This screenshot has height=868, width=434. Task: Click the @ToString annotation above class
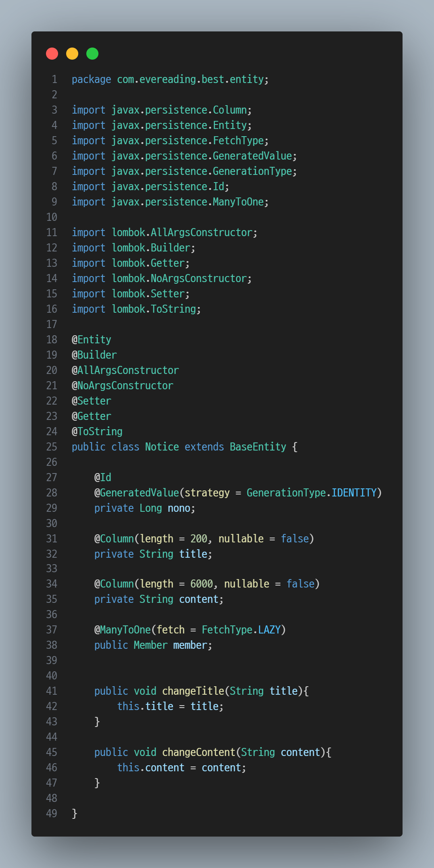coord(97,432)
